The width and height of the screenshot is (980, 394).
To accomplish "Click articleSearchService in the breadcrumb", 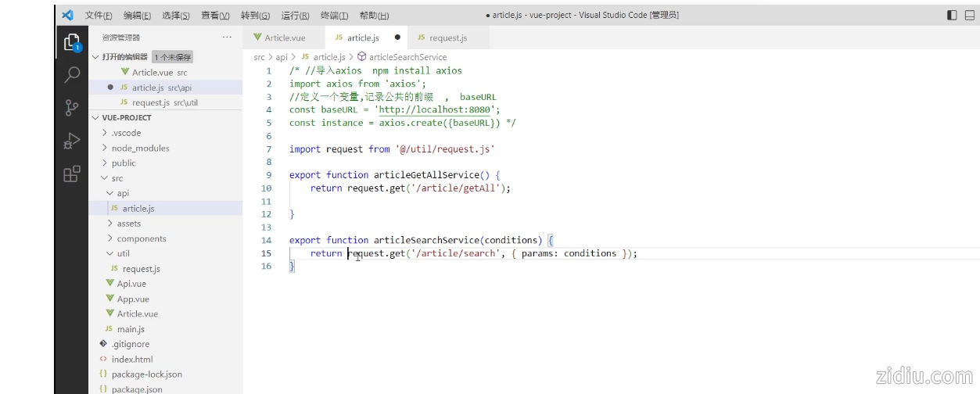I will click(x=407, y=57).
